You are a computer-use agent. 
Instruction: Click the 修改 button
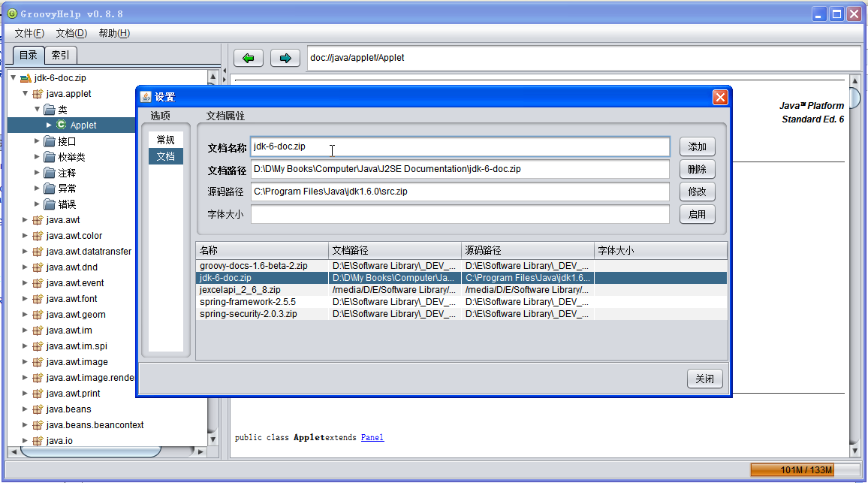click(697, 192)
